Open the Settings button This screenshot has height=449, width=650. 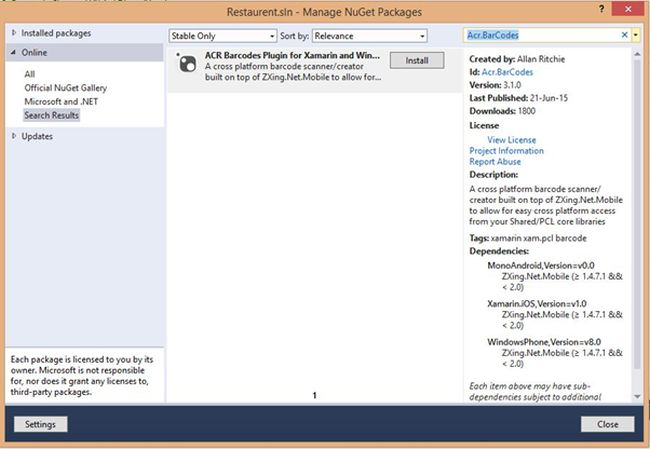point(40,424)
